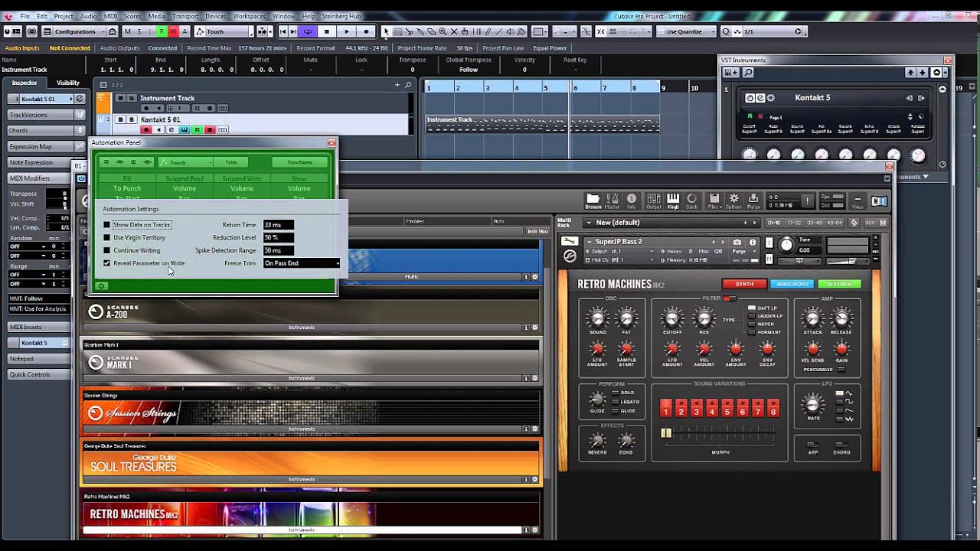The height and width of the screenshot is (551, 980).
Task: Open the instrument wrench edit icon
Action: tap(569, 242)
